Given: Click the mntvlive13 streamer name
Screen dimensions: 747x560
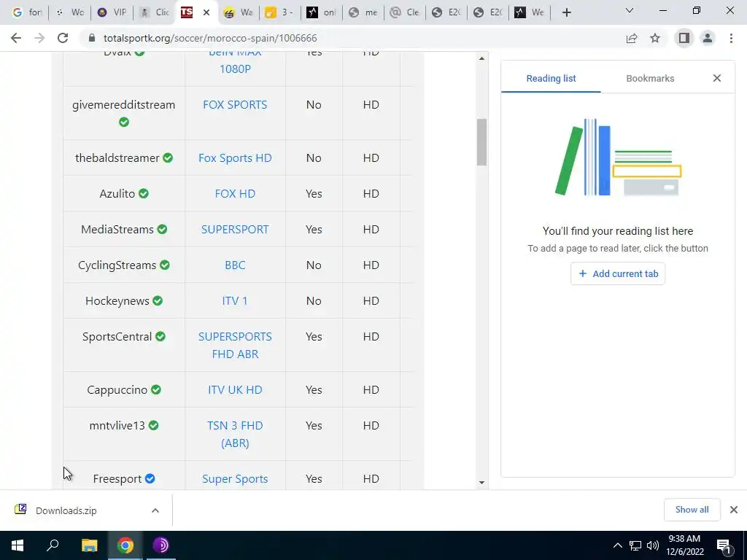Looking at the screenshot, I should 117,426.
